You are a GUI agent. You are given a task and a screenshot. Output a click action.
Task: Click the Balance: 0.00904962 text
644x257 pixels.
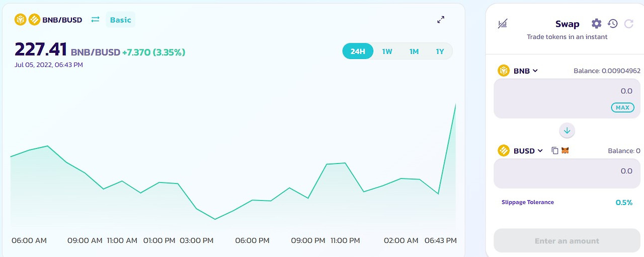point(607,71)
